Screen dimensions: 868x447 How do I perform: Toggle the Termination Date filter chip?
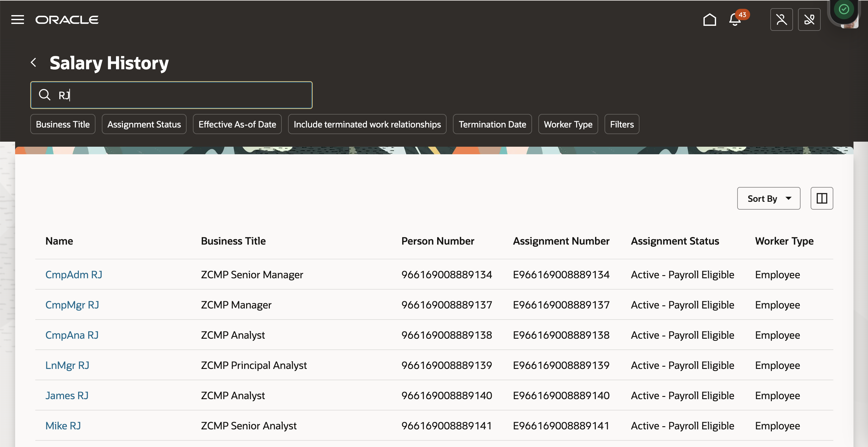pos(493,124)
